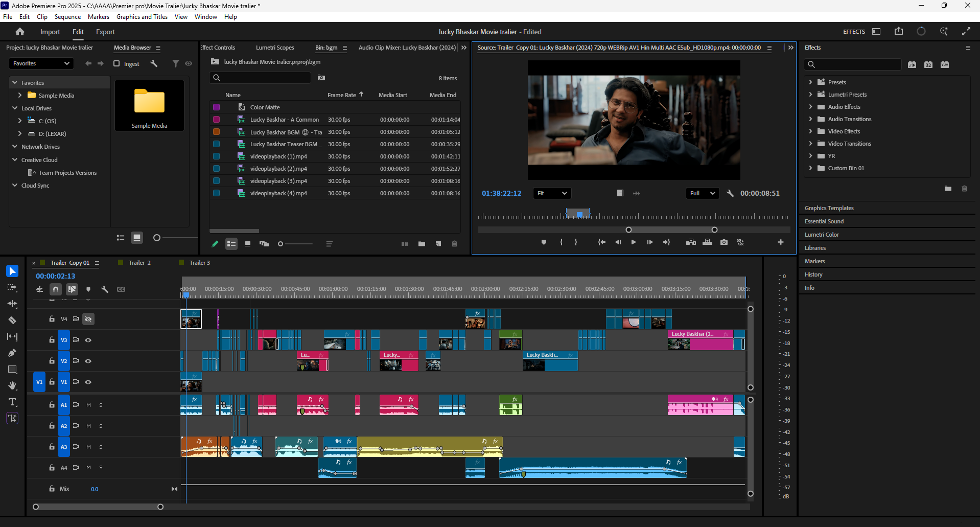Open the Graphics and Titles menu
The height and width of the screenshot is (527, 980).
(142, 17)
